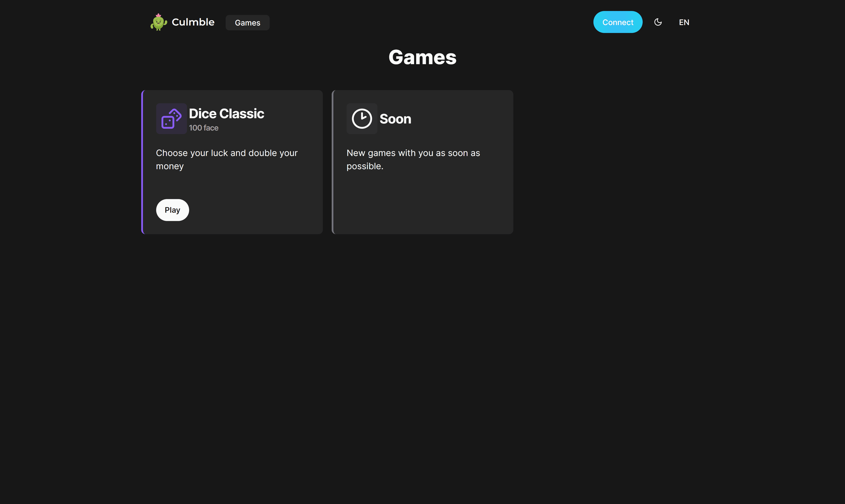The image size is (845, 504).
Task: Click the 100 face subtitle
Action: click(204, 128)
